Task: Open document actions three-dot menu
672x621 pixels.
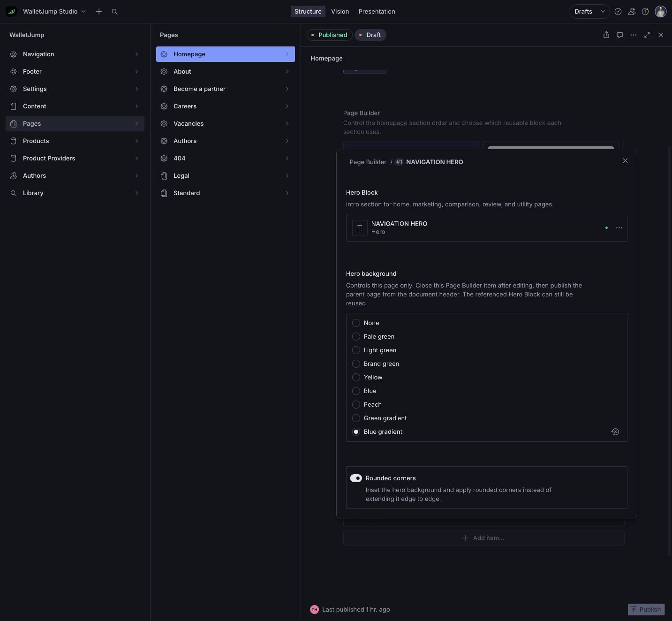Action: pyautogui.click(x=634, y=35)
